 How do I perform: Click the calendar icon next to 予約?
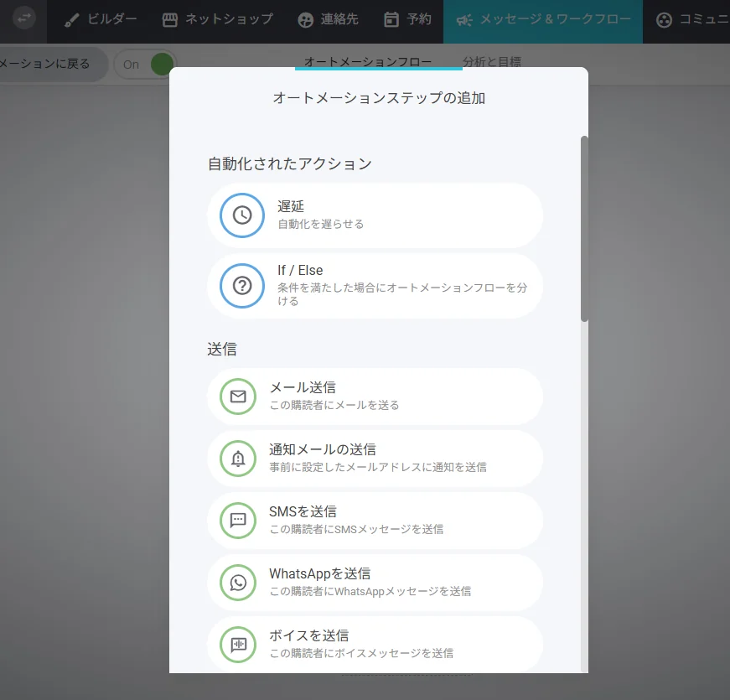coord(391,19)
